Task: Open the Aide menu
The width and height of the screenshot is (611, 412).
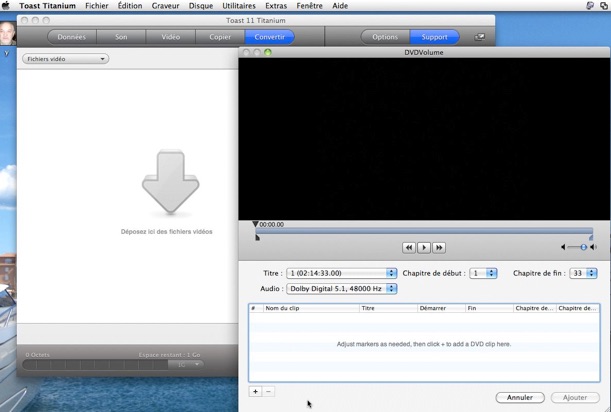Action: coord(340,6)
